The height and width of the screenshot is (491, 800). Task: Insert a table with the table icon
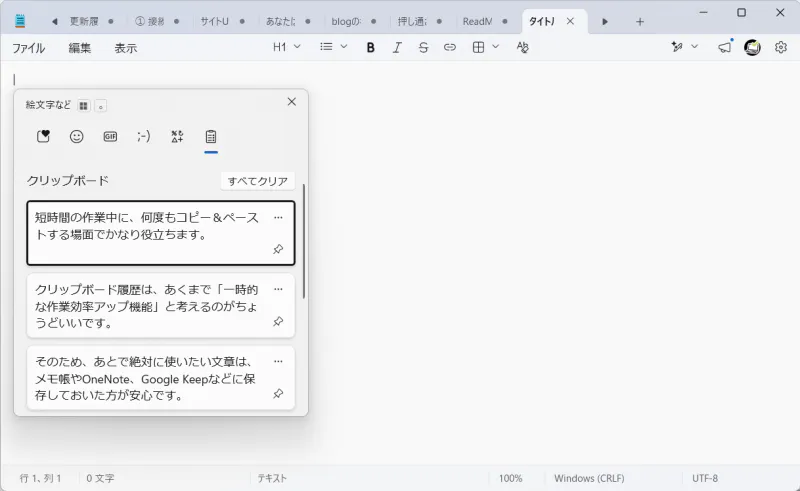478,47
